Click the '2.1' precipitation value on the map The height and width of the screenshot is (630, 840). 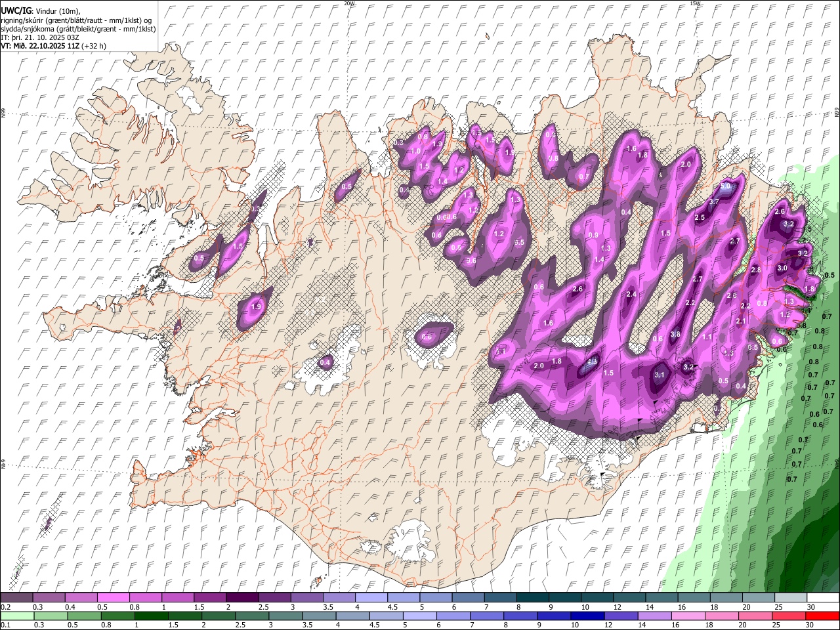741,322
